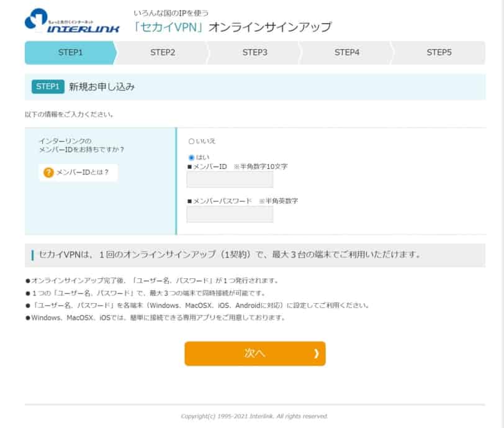Screen dimensions: 504x428
Task: Click the STEP3 progress tab
Action: (255, 52)
